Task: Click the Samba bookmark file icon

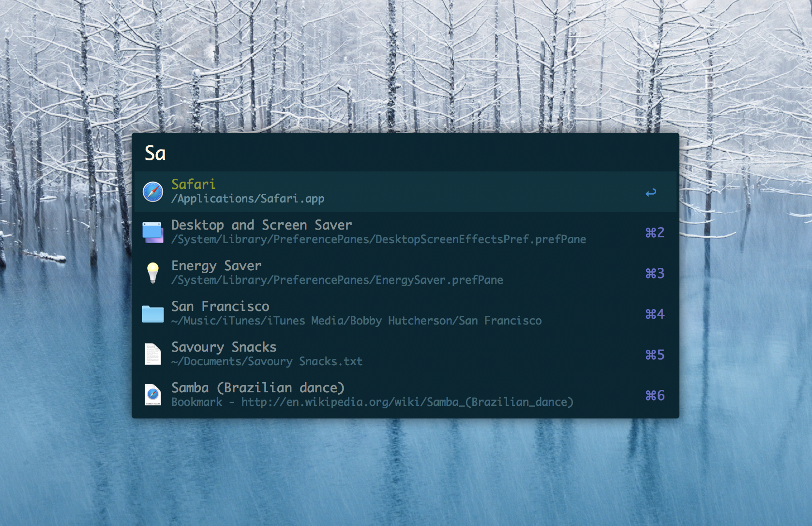Action: pyautogui.click(x=153, y=395)
